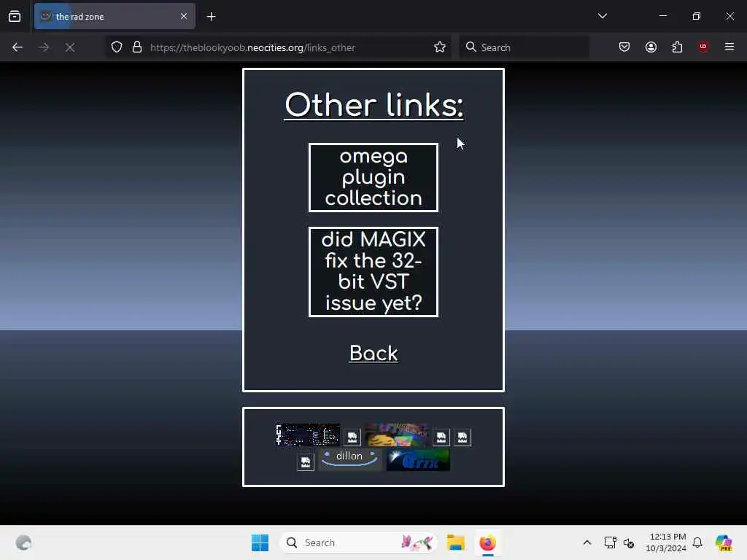Click Firefox taskbar icon
The width and height of the screenshot is (747, 560).
click(x=487, y=542)
